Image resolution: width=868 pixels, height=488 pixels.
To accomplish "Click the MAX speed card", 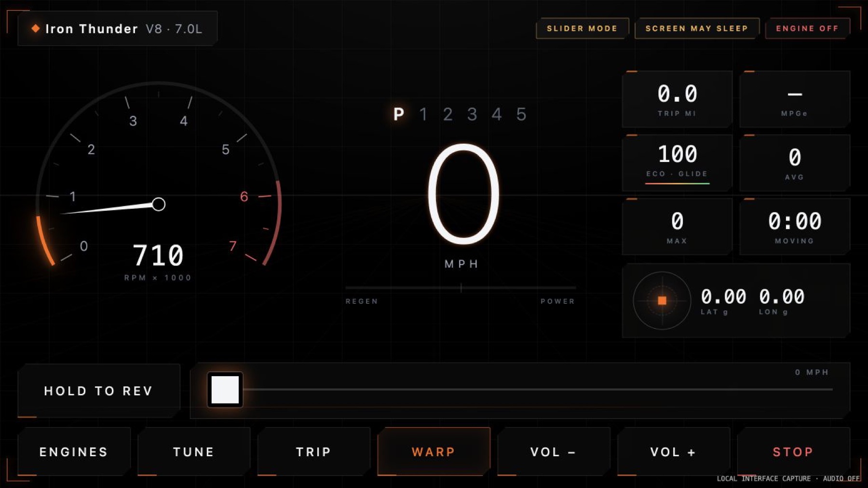I will coord(677,227).
